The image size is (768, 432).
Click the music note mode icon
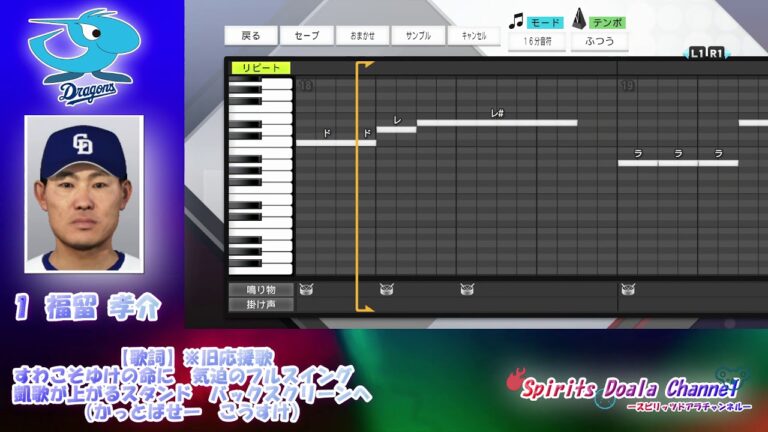[516, 19]
